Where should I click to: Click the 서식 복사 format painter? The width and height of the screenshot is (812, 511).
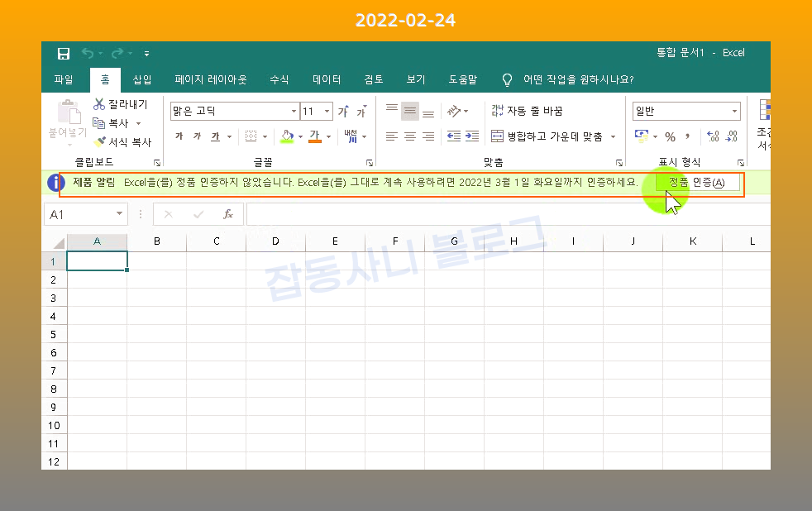[x=122, y=142]
